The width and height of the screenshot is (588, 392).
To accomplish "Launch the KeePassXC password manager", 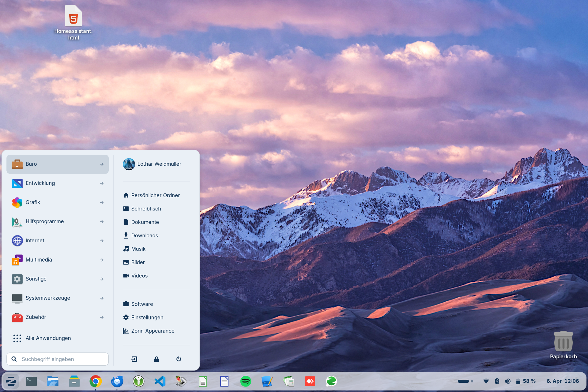I will [x=138, y=381].
